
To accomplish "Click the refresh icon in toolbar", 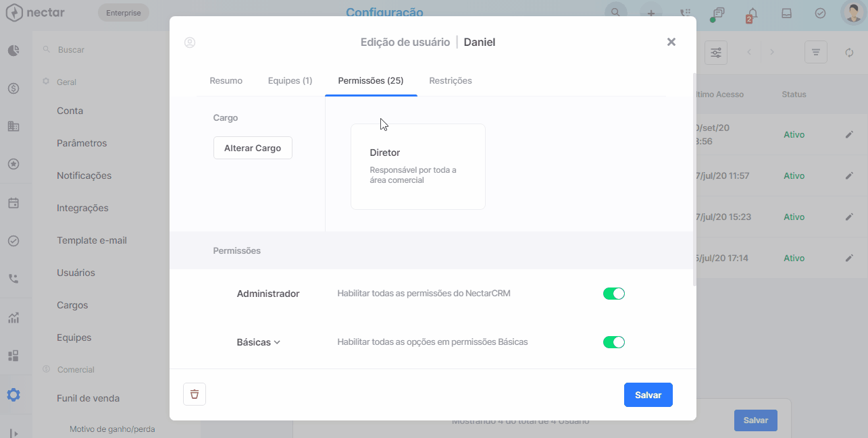I will click(850, 53).
